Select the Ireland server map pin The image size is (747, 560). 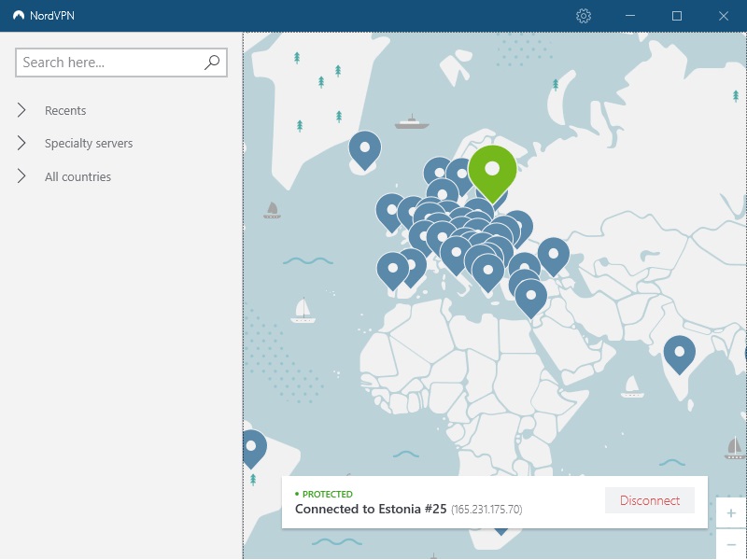click(390, 213)
